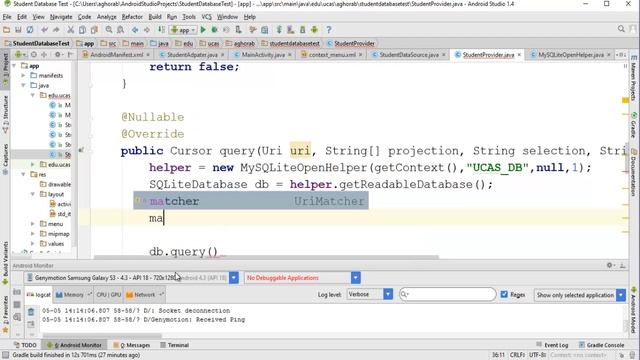Image resolution: width=640 pixels, height=360 pixels.
Task: Open the Terminal tool window
Action: pyautogui.click(x=174, y=345)
